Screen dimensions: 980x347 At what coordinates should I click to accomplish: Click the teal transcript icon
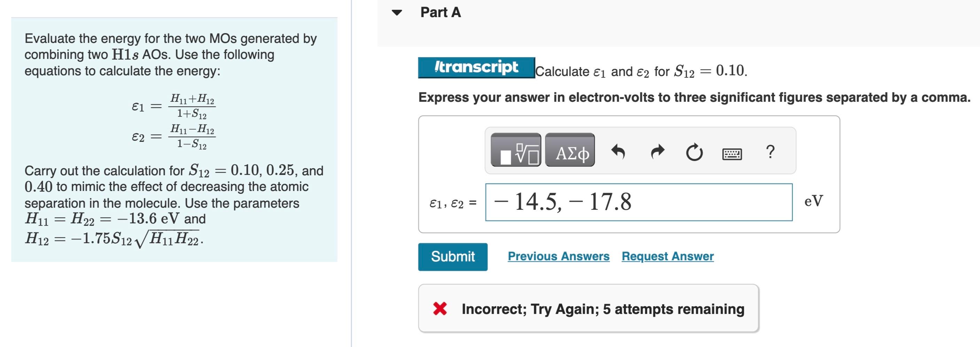[476, 67]
